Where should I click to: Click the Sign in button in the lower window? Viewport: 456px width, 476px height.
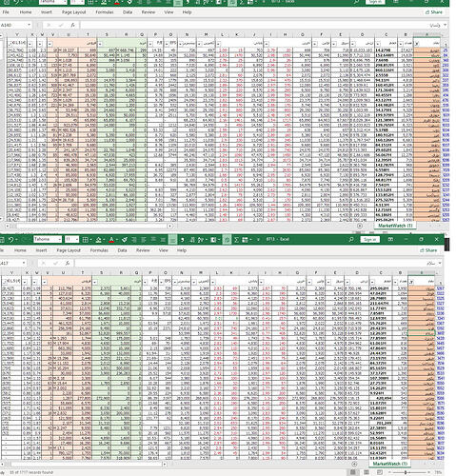coord(370,239)
